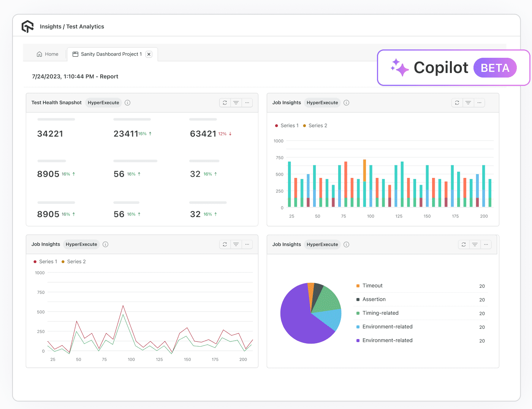Click the HyperExecute badge on Test Health Snapshot

(x=103, y=103)
